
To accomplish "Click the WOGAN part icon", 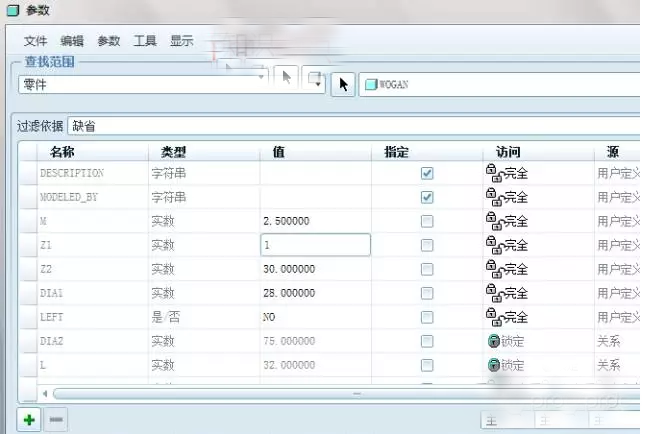I will click(x=369, y=84).
